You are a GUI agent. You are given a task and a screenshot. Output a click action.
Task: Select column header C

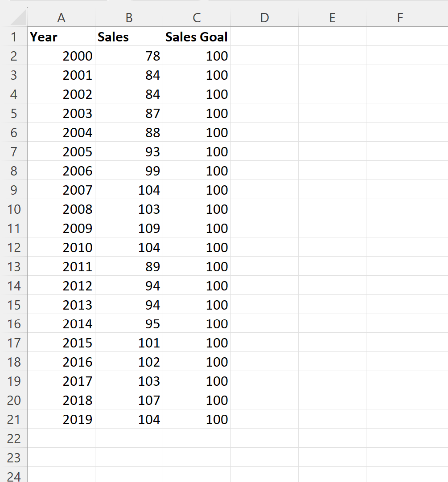(x=196, y=18)
